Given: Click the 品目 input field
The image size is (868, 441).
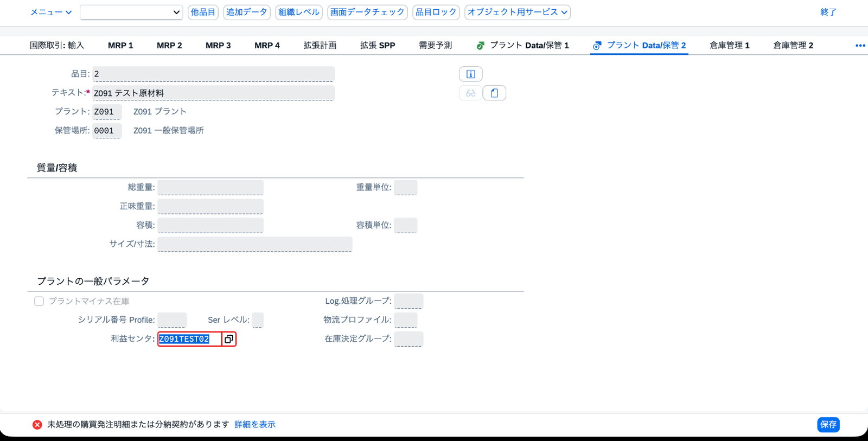Looking at the screenshot, I should (x=213, y=74).
